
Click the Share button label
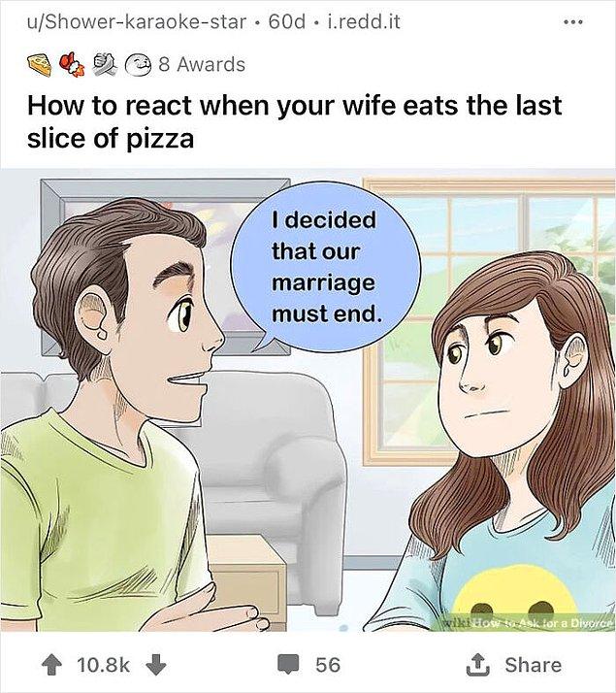[533, 665]
